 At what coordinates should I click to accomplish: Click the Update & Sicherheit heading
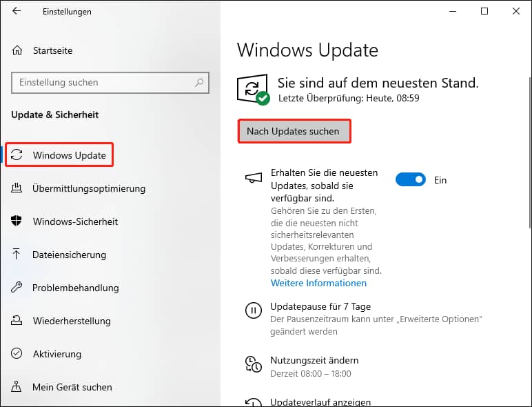pyautogui.click(x=54, y=115)
